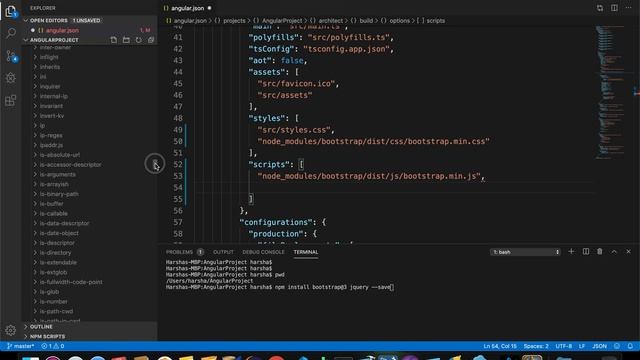The width and height of the screenshot is (640, 360).
Task: Click the master branch indicator
Action: [x=20, y=346]
